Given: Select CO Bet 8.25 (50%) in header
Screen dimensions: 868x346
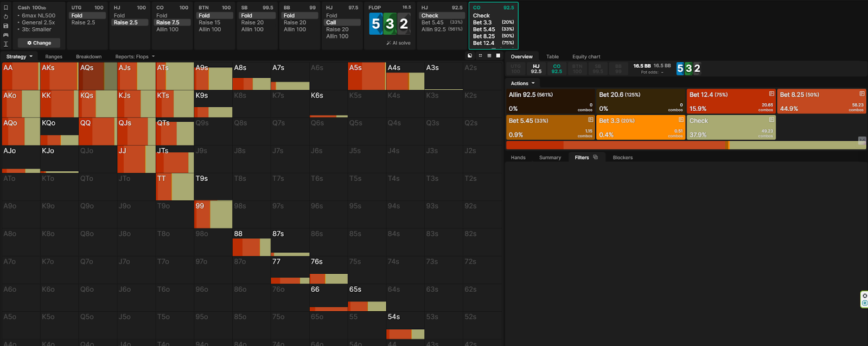Looking at the screenshot, I should [493, 36].
